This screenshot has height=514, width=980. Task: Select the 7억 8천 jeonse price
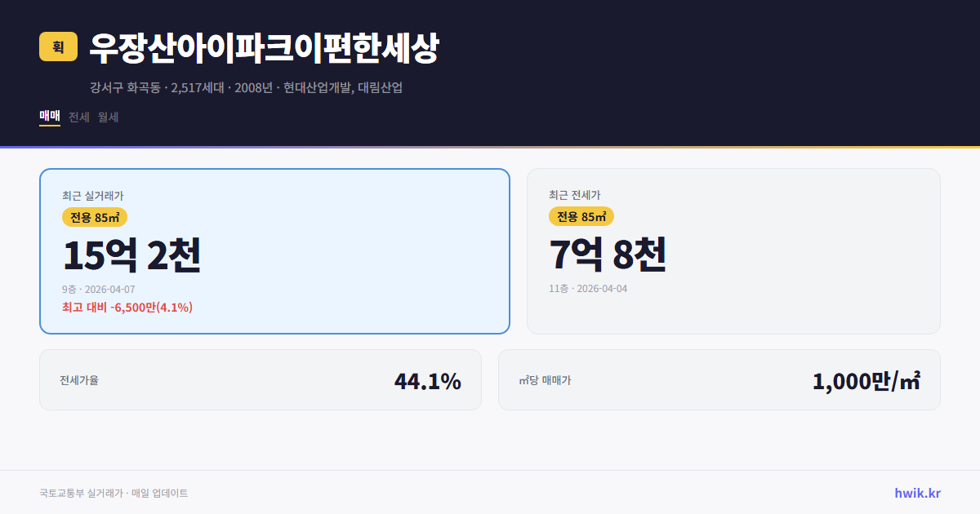click(609, 255)
